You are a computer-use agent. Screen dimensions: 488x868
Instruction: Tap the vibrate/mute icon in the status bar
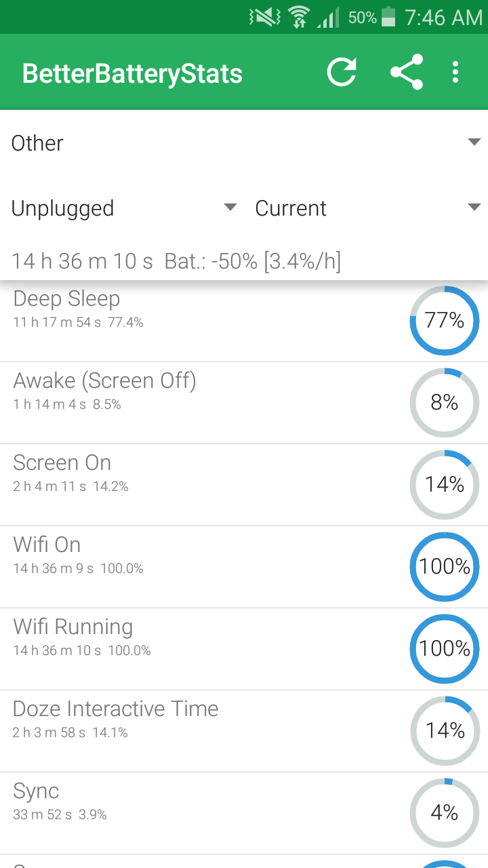(x=264, y=18)
